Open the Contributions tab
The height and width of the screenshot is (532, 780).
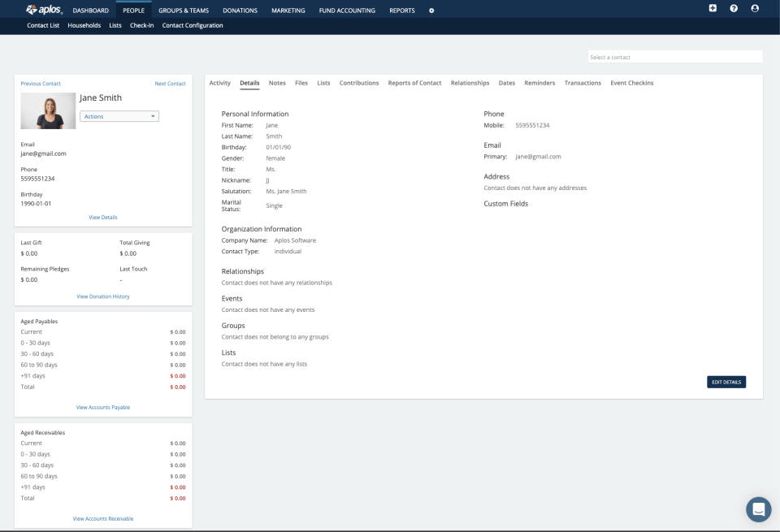click(x=359, y=83)
